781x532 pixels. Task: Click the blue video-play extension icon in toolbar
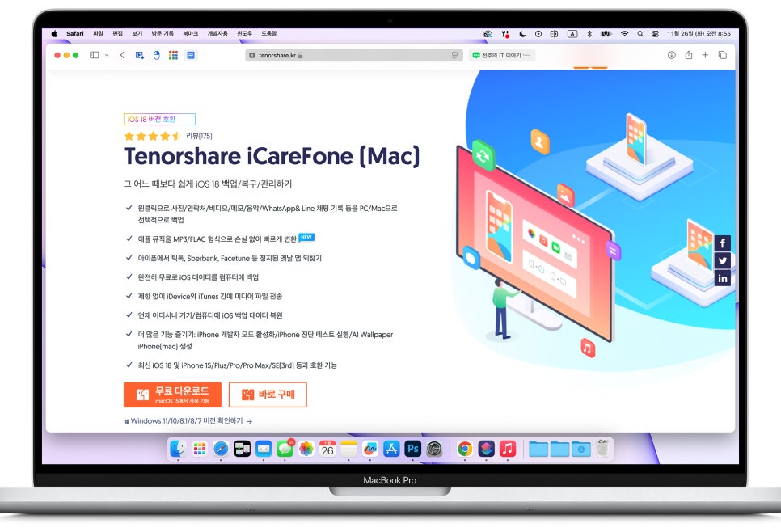[139, 55]
